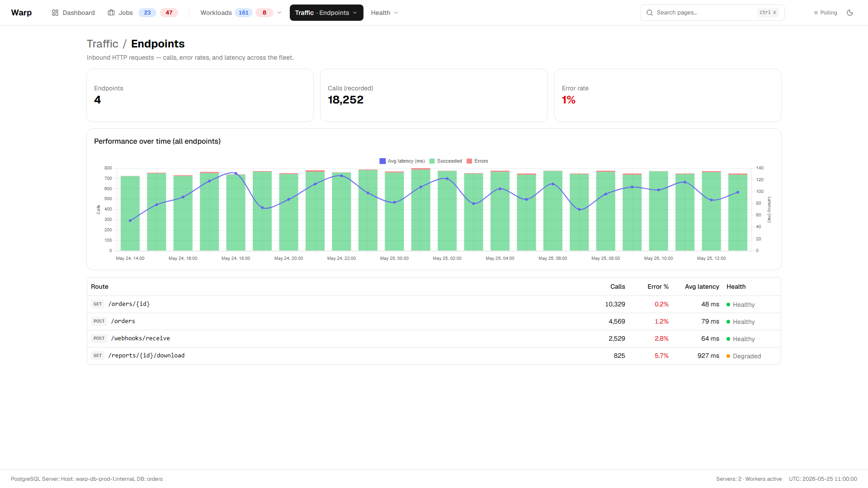Expand the Workloads dropdown chevron

click(279, 13)
